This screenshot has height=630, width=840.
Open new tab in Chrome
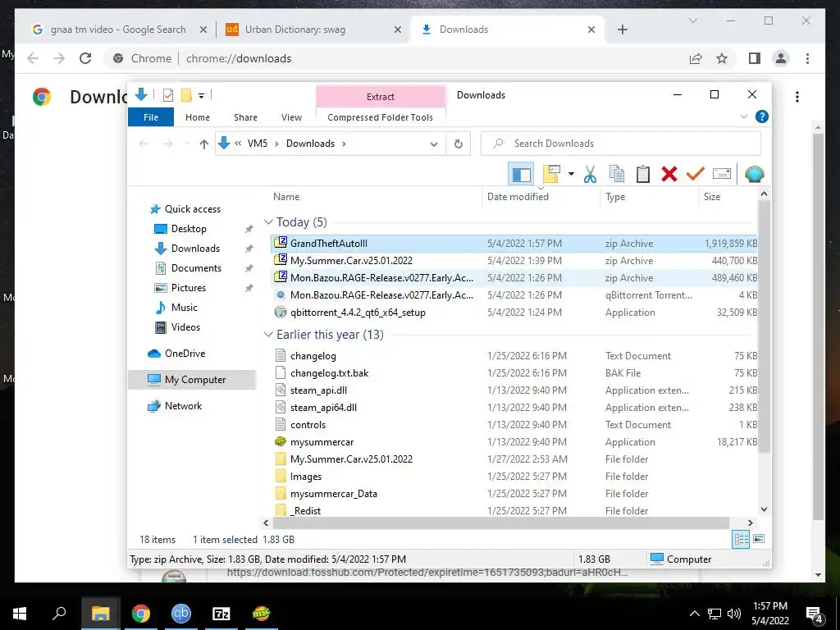[622, 30]
